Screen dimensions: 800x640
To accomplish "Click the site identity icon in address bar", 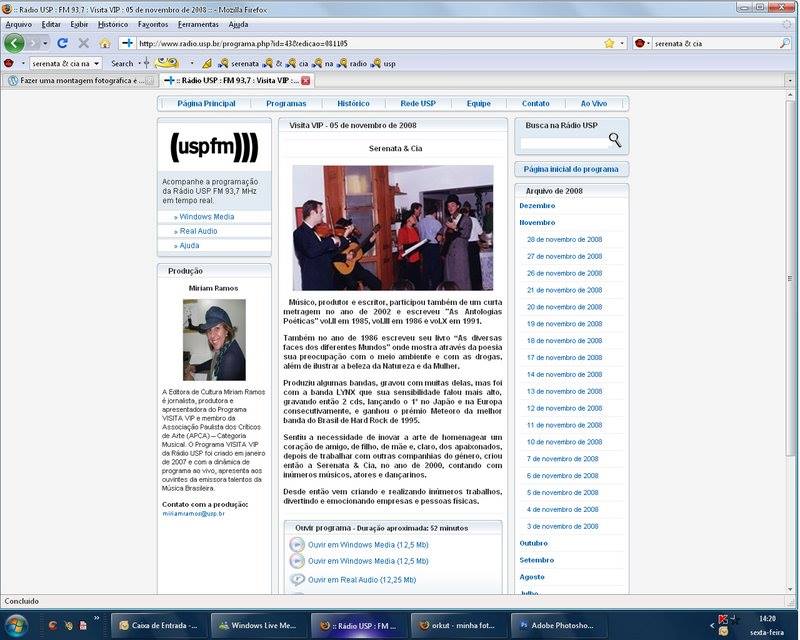I will tap(128, 43).
